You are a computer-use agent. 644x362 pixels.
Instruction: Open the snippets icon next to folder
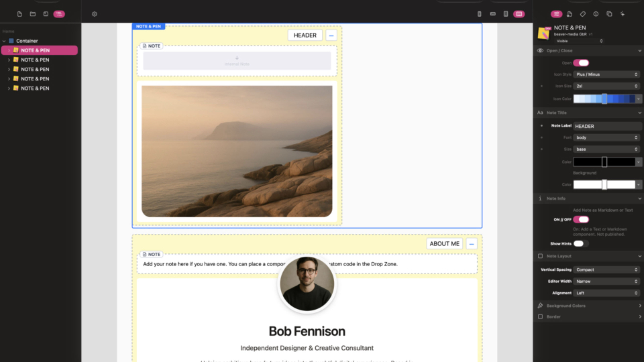46,14
